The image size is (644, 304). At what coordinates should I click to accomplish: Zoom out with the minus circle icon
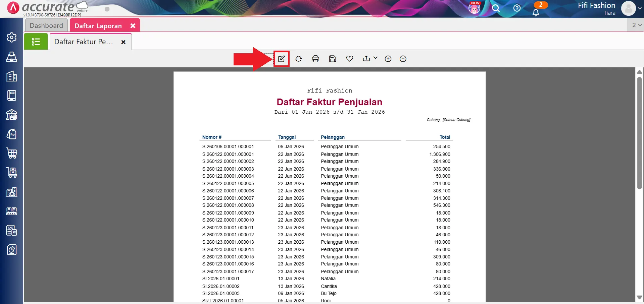click(403, 59)
